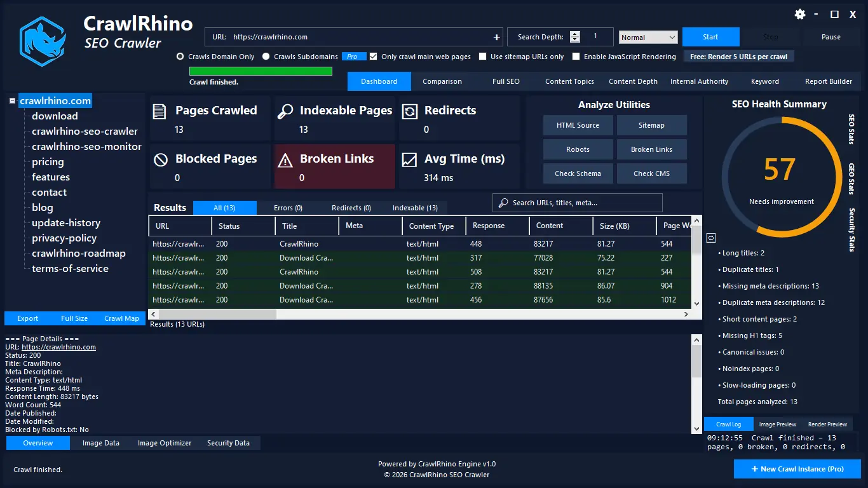This screenshot has height=488, width=868.
Task: Open the Image Preview tab
Action: pyautogui.click(x=778, y=424)
